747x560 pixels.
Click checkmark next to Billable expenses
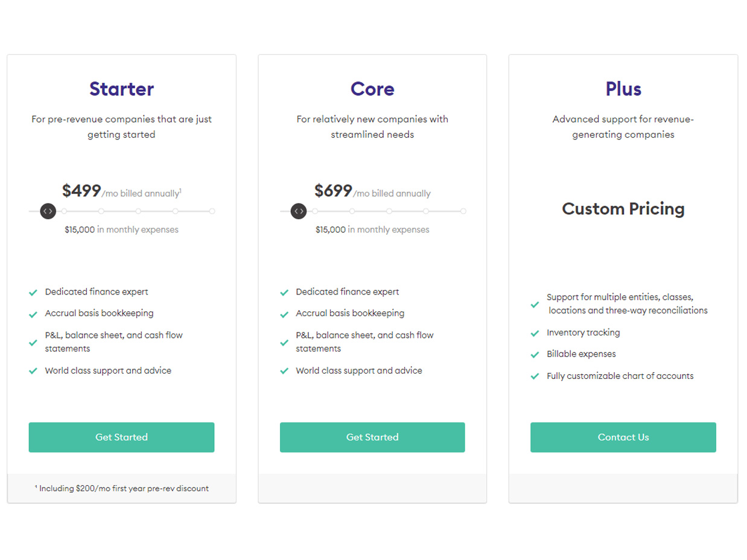(x=535, y=355)
